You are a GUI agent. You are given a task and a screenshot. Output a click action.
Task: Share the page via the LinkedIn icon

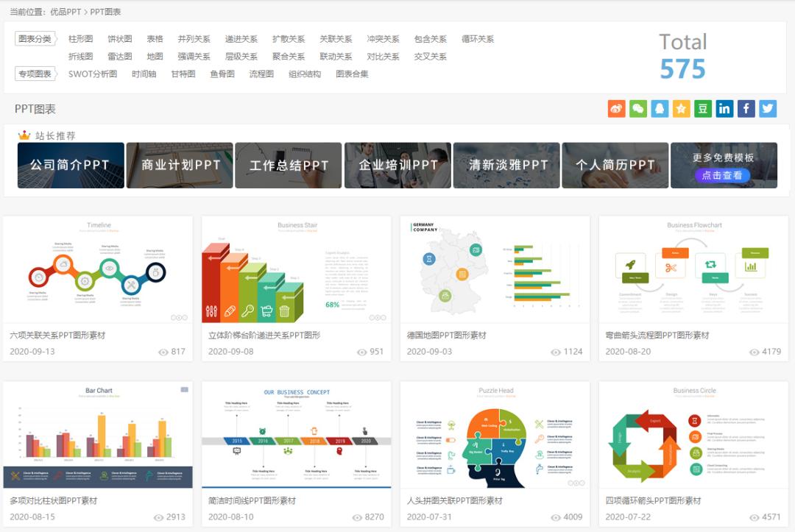(724, 108)
